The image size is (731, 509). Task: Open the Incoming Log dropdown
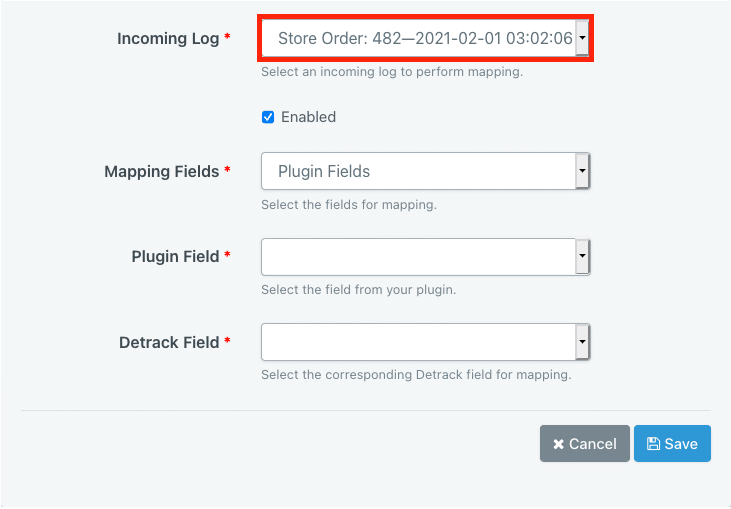pos(418,39)
